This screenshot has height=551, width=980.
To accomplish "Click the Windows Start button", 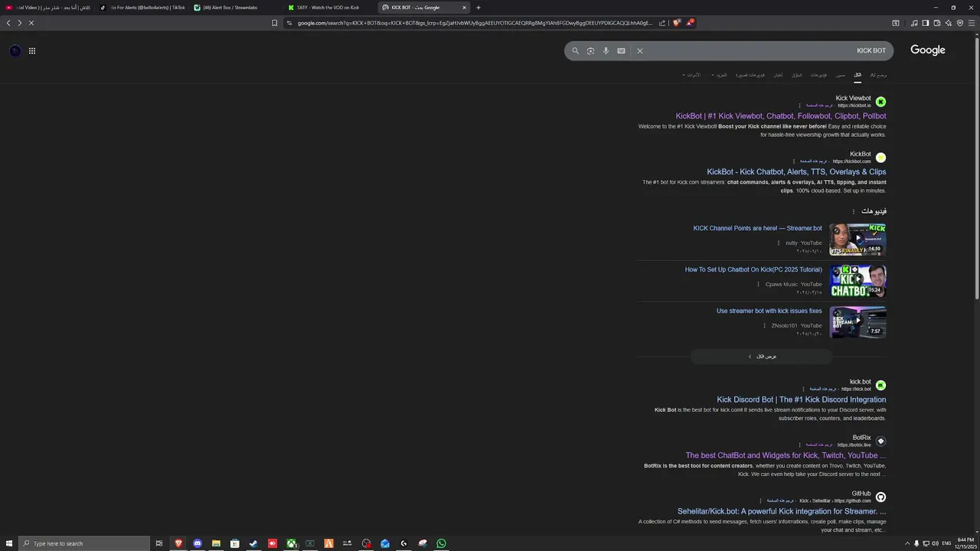I will [8, 543].
